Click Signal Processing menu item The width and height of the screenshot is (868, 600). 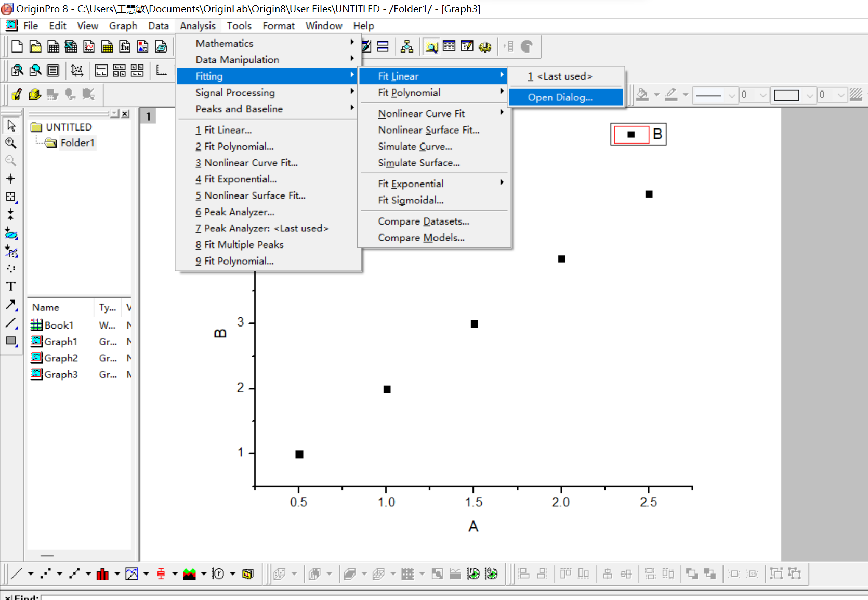pos(267,93)
